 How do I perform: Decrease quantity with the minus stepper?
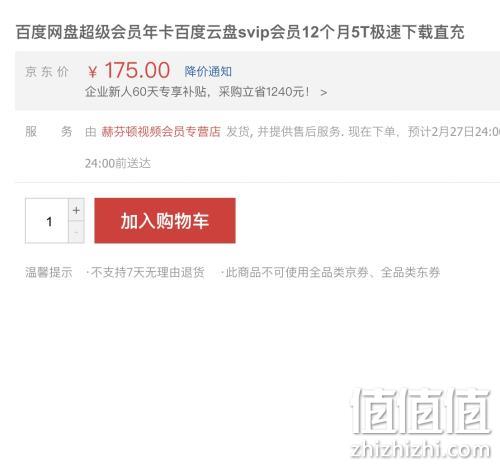76,232
